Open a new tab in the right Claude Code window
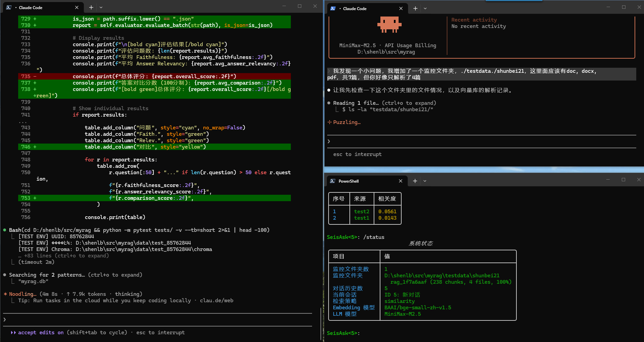 click(x=415, y=8)
